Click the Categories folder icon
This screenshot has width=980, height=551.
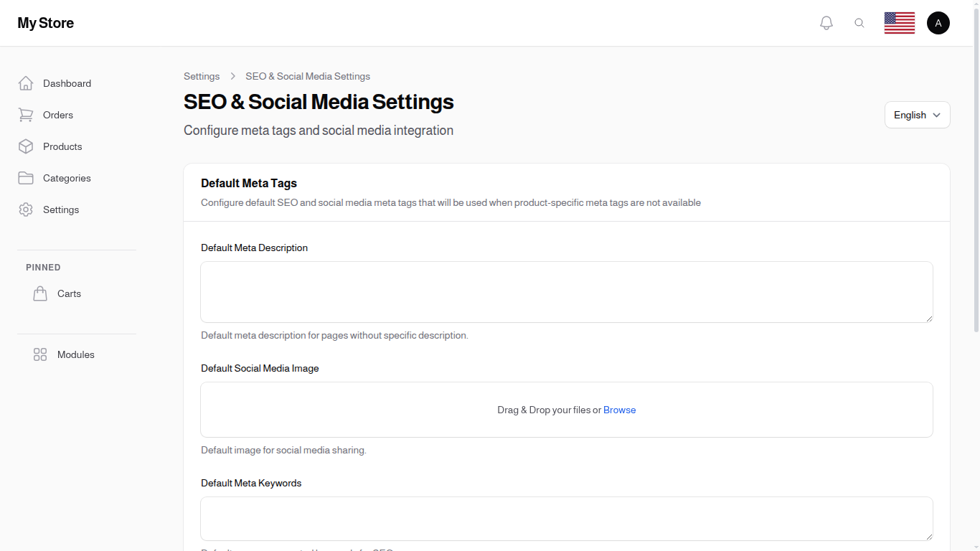pyautogui.click(x=26, y=178)
